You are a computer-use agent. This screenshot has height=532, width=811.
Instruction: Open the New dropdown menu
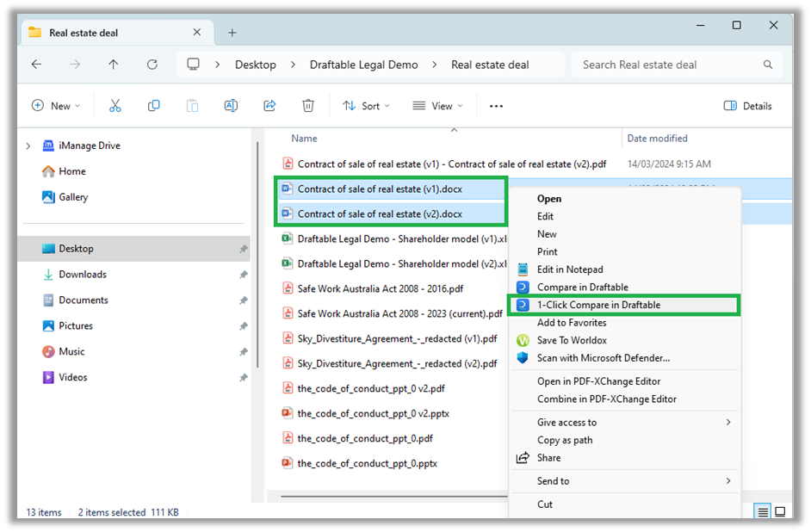click(55, 105)
